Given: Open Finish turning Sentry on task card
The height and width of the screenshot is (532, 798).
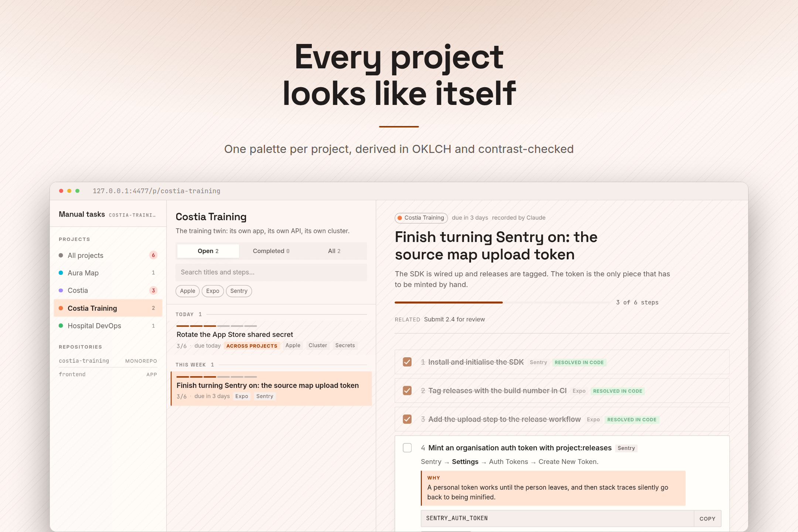Looking at the screenshot, I should [x=271, y=389].
